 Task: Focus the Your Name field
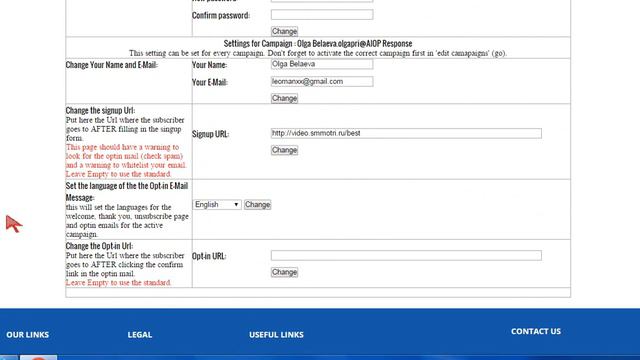pyautogui.click(x=322, y=64)
